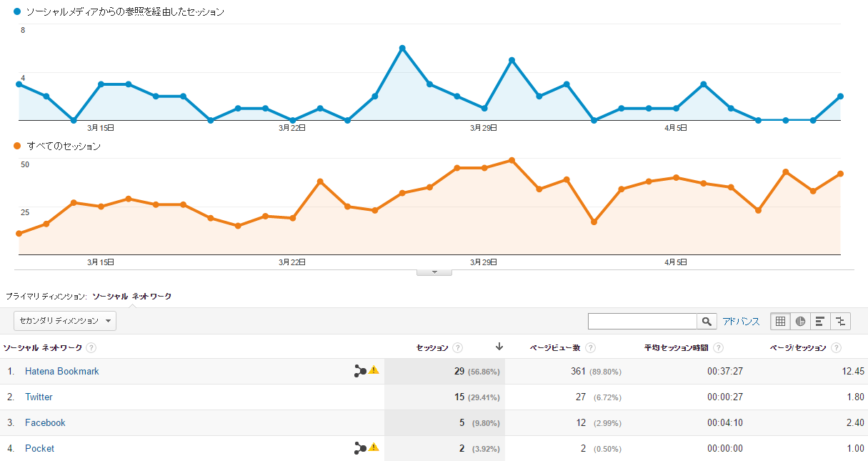Open the Hatena Bookmark link
This screenshot has width=868, height=461.
point(62,372)
